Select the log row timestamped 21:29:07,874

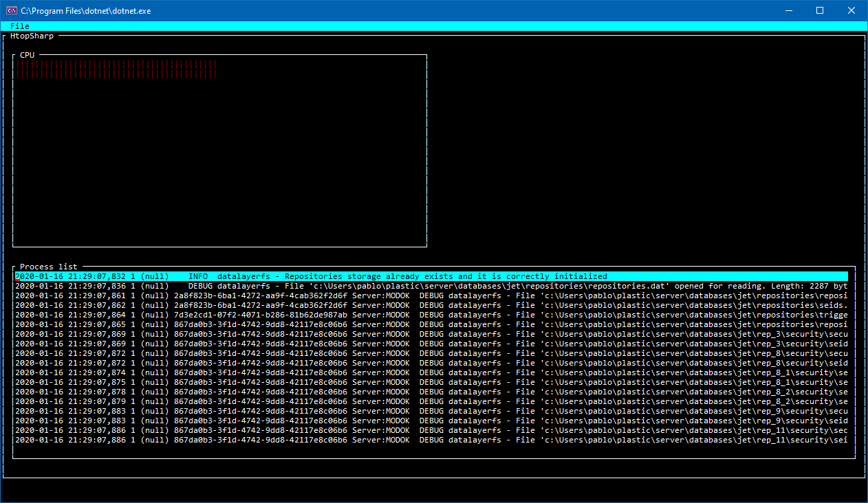[x=431, y=372]
